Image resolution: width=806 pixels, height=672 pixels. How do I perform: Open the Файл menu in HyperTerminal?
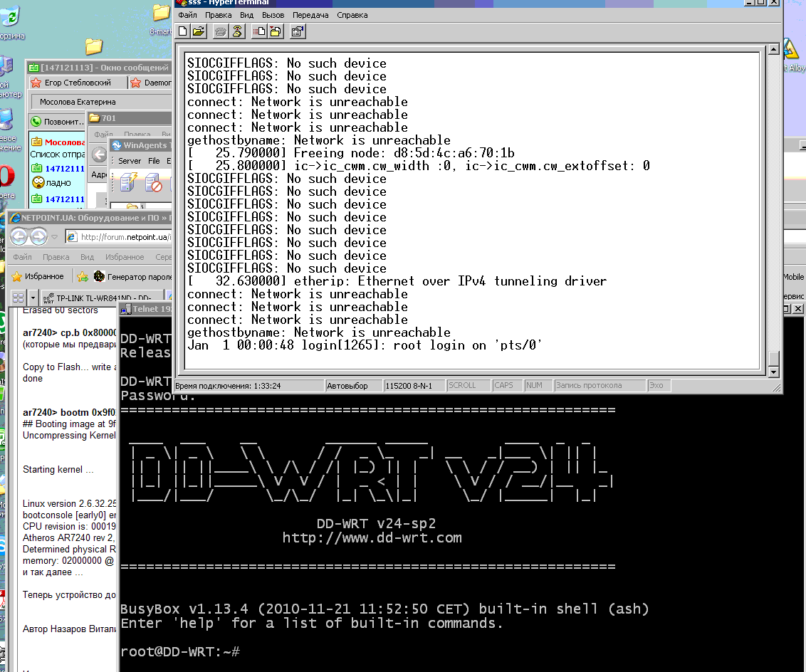(187, 15)
